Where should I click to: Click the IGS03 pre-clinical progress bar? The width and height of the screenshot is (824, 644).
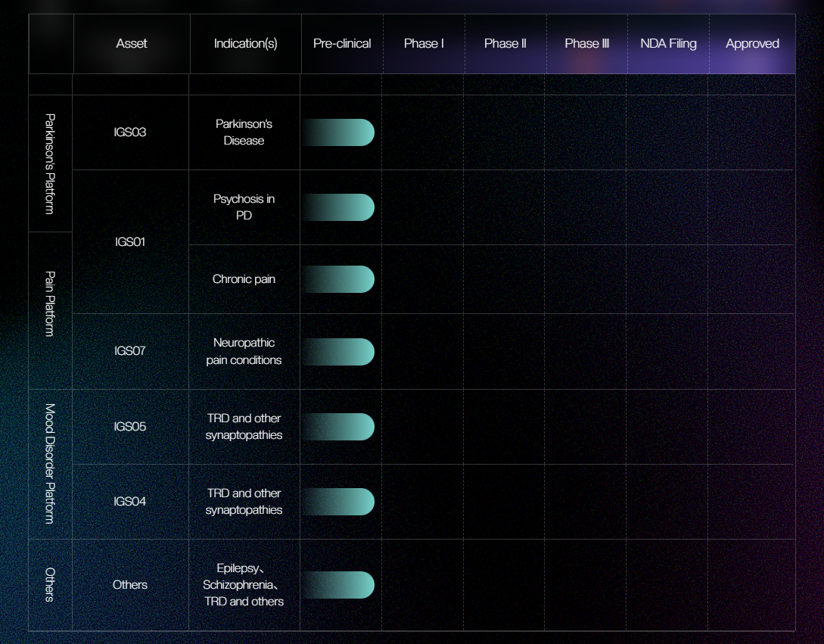pos(339,132)
